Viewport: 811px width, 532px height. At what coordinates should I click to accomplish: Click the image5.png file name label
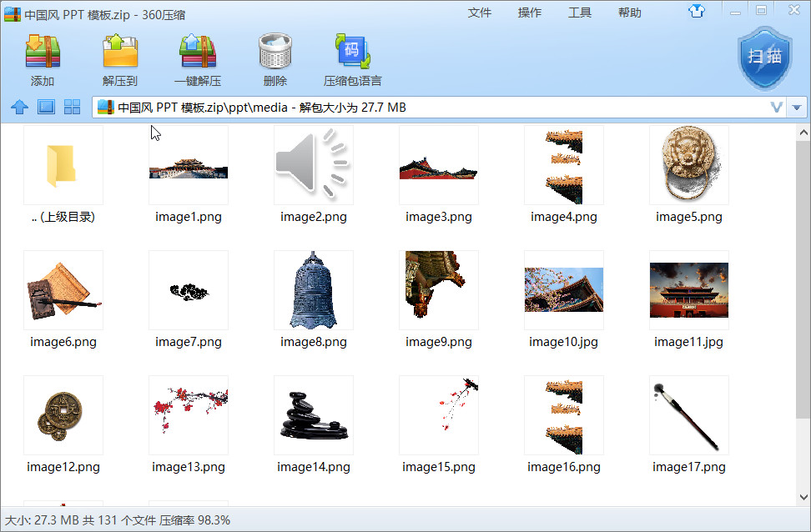689,217
